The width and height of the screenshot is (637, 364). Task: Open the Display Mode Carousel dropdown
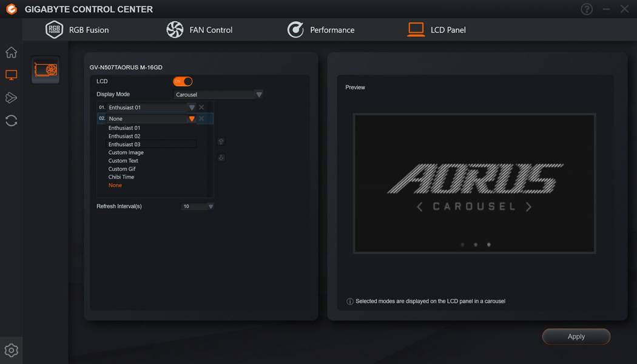pos(218,95)
